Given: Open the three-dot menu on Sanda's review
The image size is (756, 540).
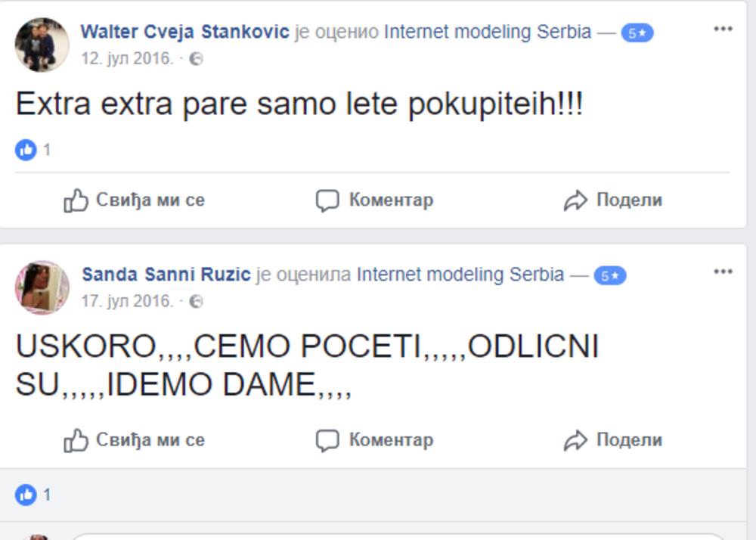Looking at the screenshot, I should (x=723, y=272).
